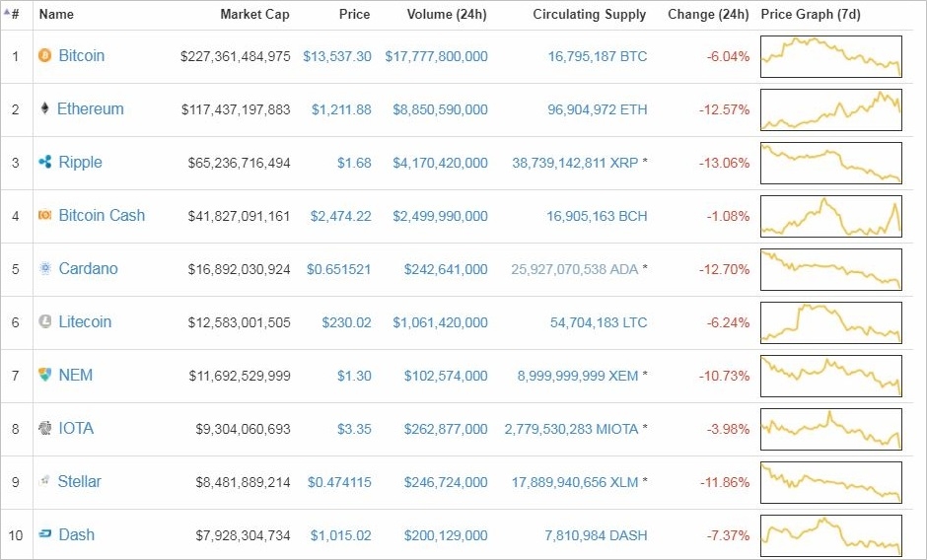Screen dimensions: 927x560
Task: Click the Bitcoin coin logo icon
Action: coord(44,56)
